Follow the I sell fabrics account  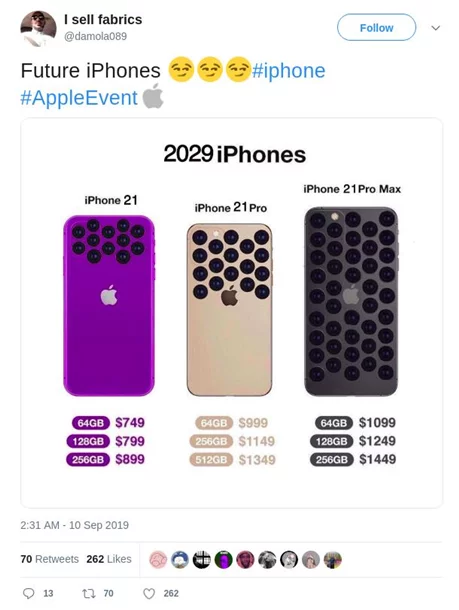coord(376,28)
